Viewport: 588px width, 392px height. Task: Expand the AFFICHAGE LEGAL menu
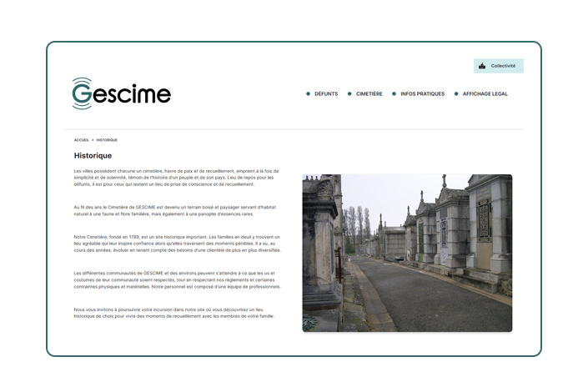tap(485, 94)
